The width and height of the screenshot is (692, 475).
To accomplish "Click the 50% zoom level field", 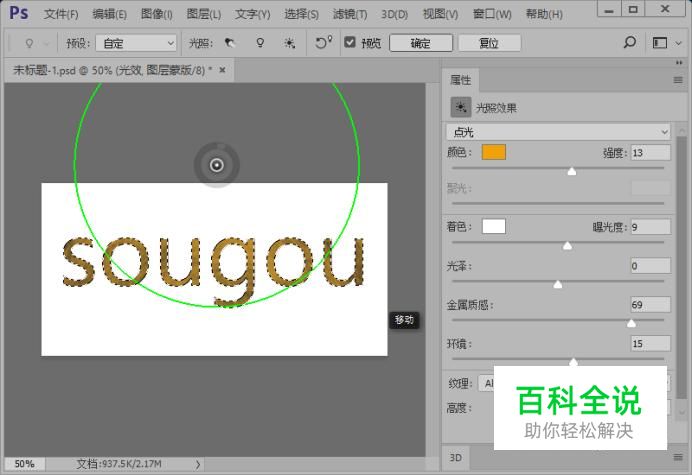I will 25,464.
